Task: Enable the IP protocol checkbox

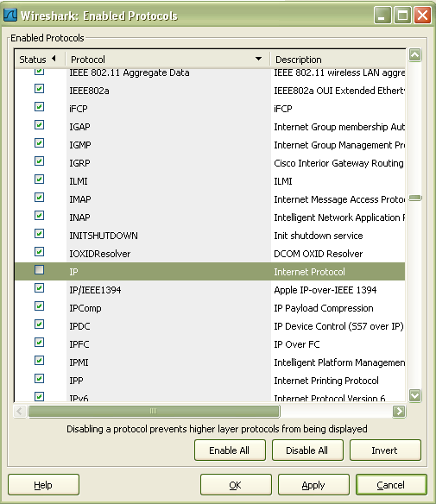Action: pos(39,269)
